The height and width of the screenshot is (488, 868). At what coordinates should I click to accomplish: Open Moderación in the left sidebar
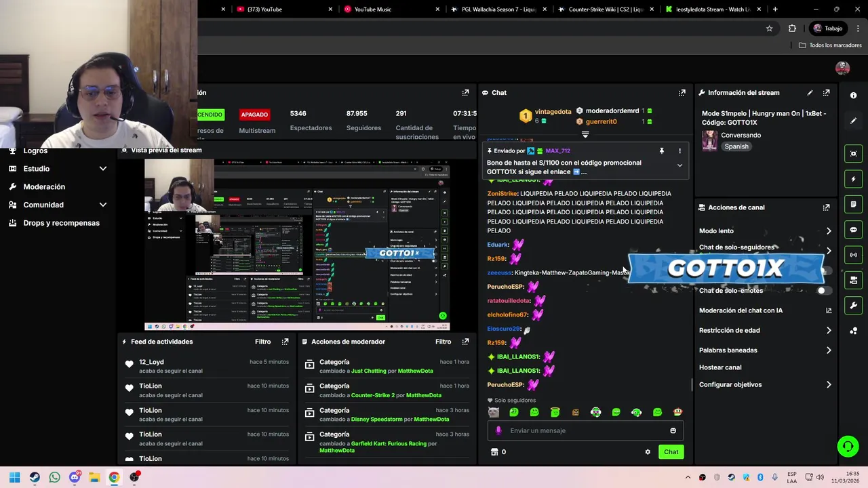point(44,186)
